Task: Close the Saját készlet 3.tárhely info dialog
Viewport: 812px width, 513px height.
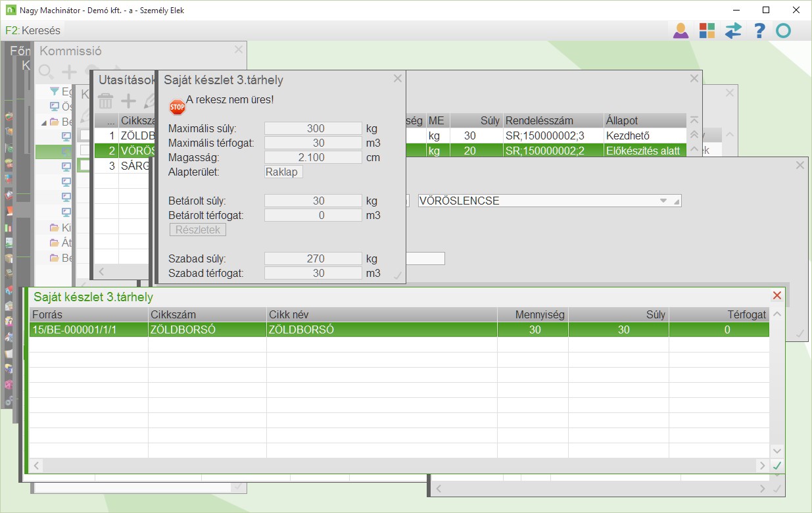Action: tap(397, 78)
